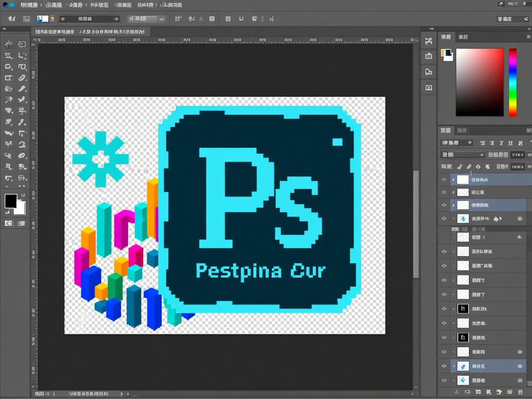Select the Rectangular Marquee tool beside Move
The width and height of the screenshot is (532, 399).
coord(22,44)
